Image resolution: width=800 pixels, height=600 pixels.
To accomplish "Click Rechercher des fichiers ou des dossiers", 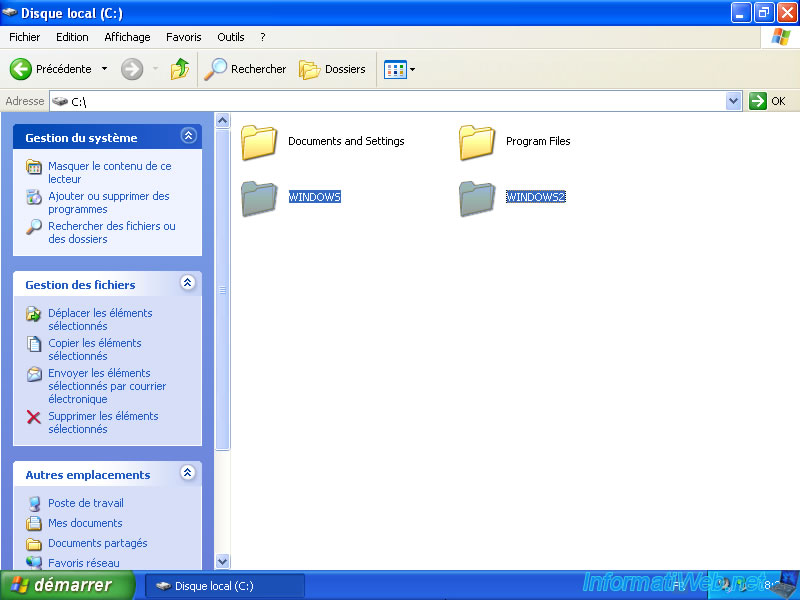I will [112, 233].
